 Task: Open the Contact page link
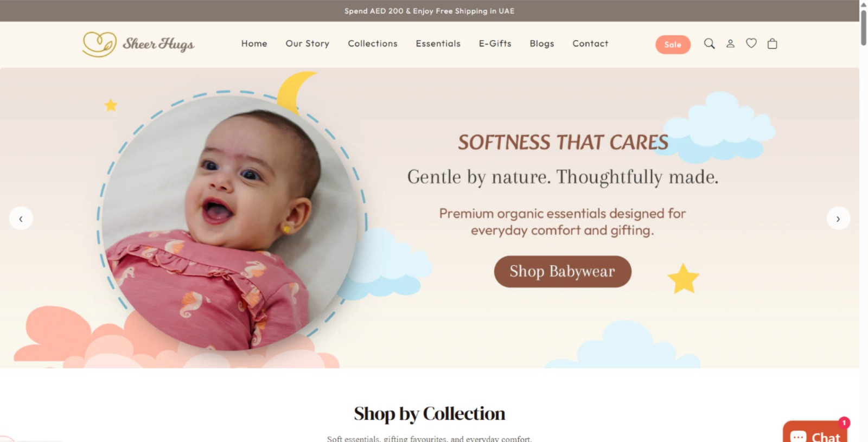590,43
